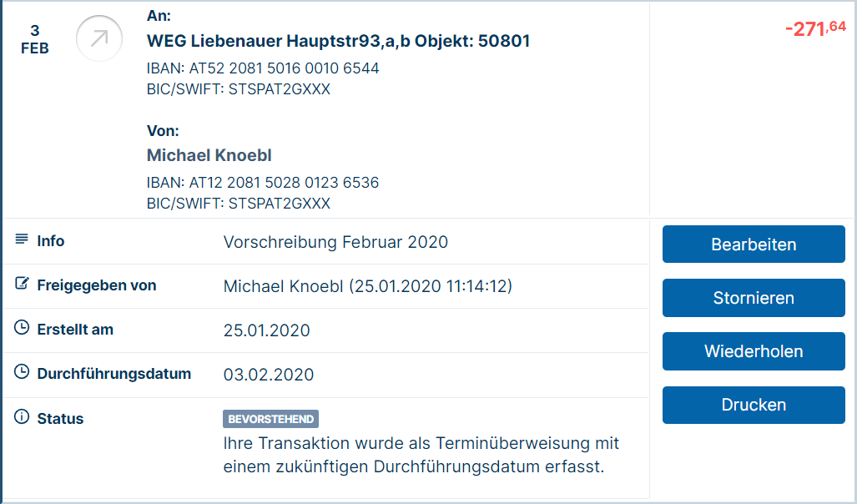Select the BEVORSTEHEND status badge

[270, 419]
